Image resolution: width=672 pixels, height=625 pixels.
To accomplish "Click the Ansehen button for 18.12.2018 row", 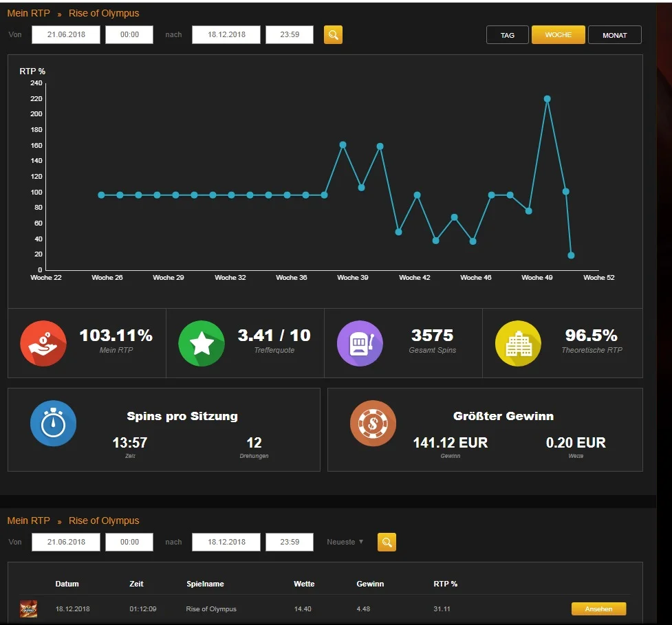I will tap(598, 608).
